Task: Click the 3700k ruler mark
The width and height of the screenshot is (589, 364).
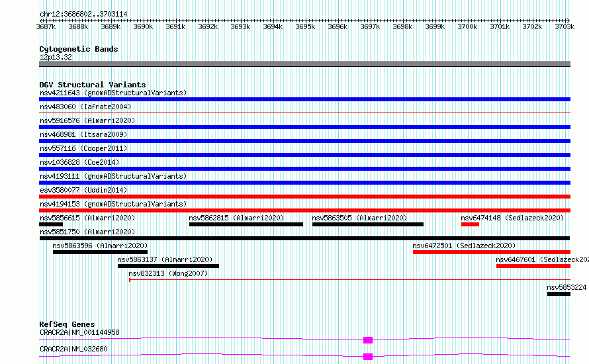Action: tap(467, 26)
